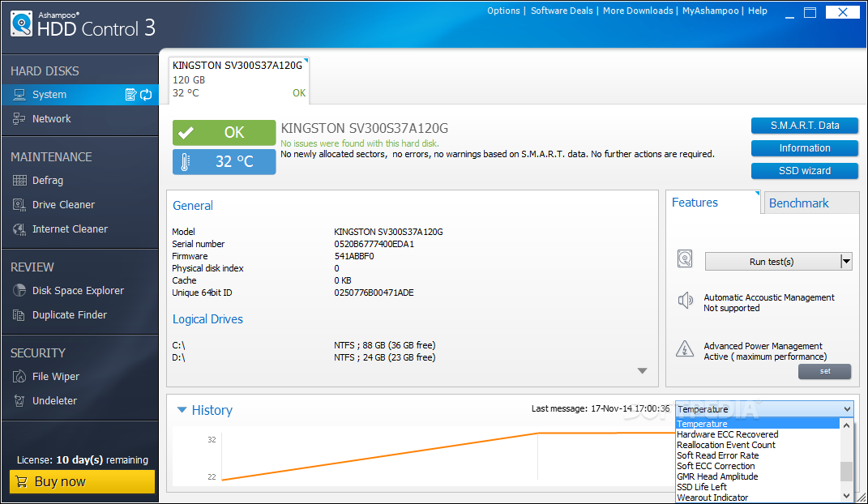Click the Undeleter recycle icon

[x=19, y=400]
